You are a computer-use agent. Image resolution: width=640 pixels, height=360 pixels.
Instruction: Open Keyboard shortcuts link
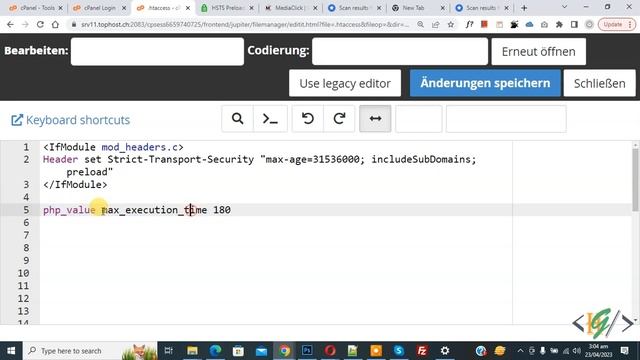click(70, 120)
